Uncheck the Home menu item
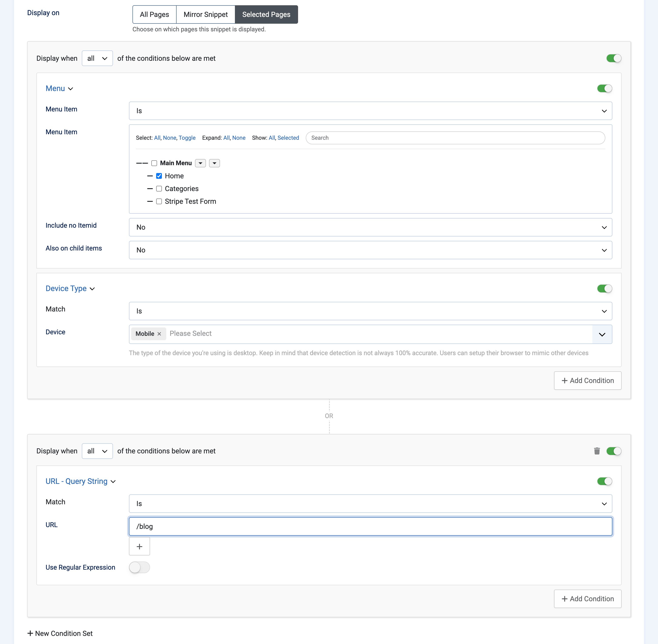This screenshot has width=658, height=644. 159,176
